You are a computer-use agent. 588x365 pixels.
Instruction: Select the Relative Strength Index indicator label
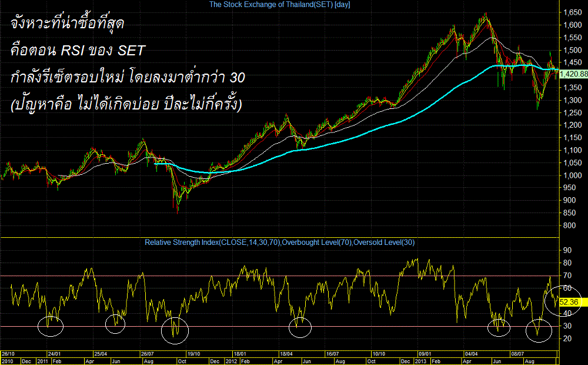click(280, 243)
